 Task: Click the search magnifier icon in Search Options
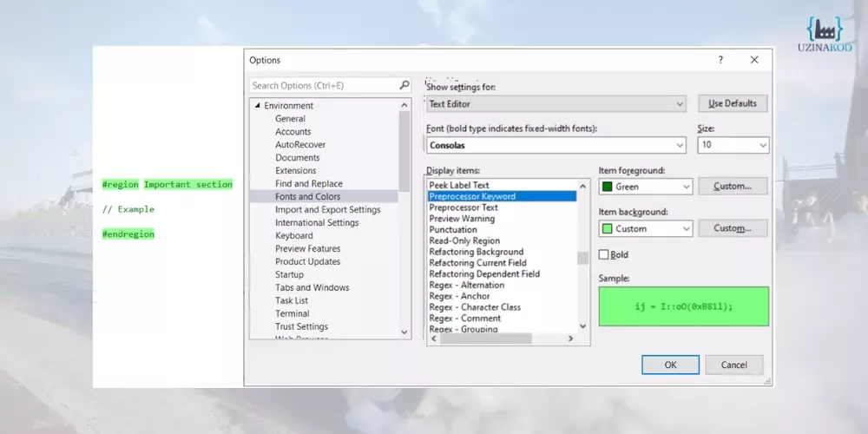pyautogui.click(x=404, y=85)
